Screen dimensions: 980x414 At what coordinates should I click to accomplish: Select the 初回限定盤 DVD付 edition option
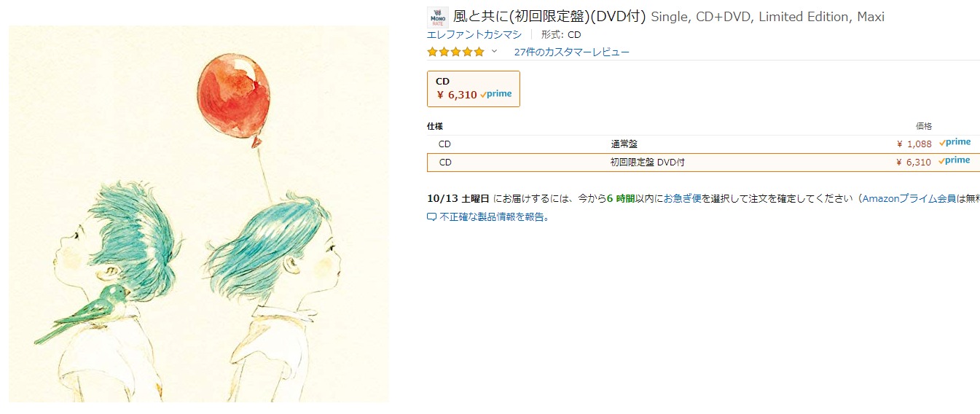click(x=647, y=162)
